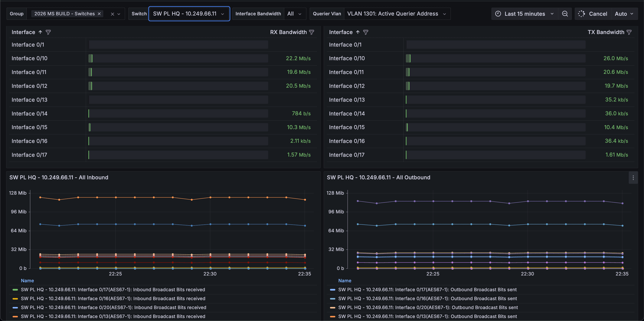Click filter icon beside left Interface header
The height and width of the screenshot is (321, 644).
tap(48, 32)
